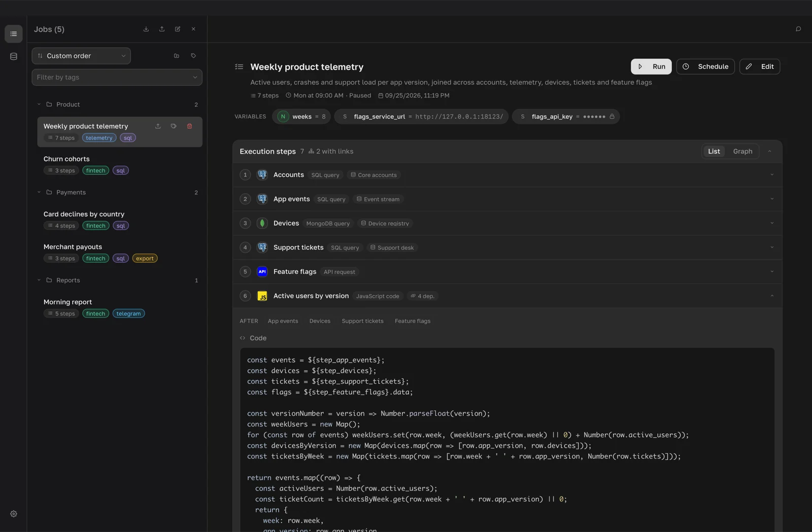This screenshot has height=532, width=812.
Task: Click the lock icon on flags_api_key variable
Action: pos(612,117)
